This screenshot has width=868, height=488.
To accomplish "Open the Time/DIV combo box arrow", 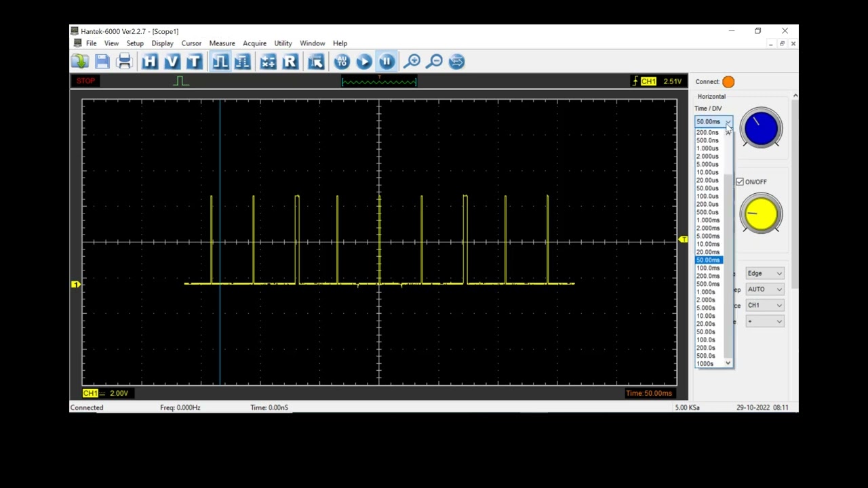I will (x=728, y=122).
